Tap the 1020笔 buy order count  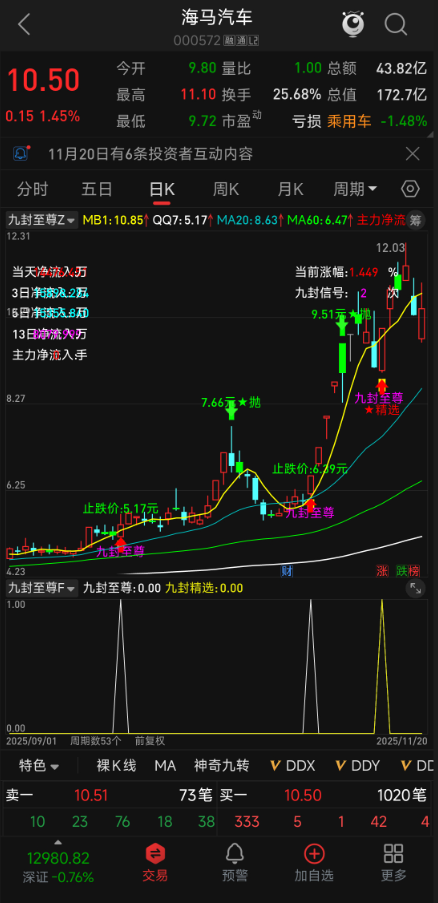tap(402, 796)
